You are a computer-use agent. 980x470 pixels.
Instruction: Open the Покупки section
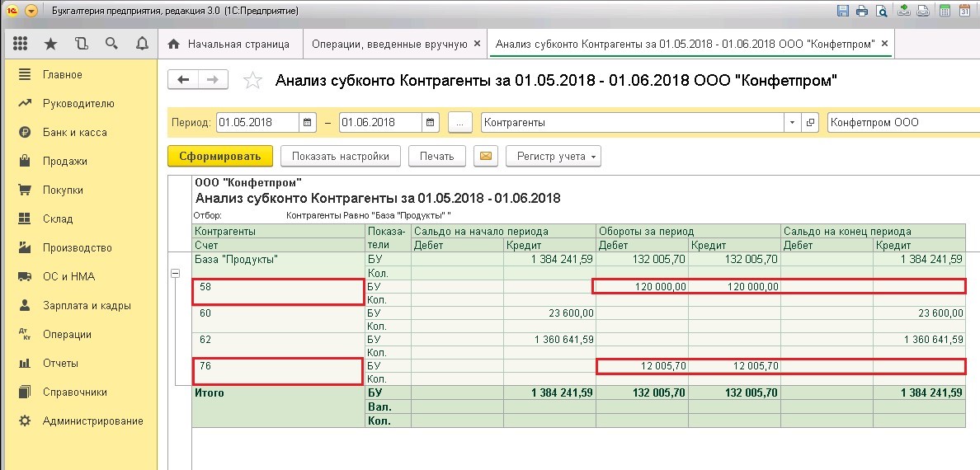pyautogui.click(x=63, y=190)
